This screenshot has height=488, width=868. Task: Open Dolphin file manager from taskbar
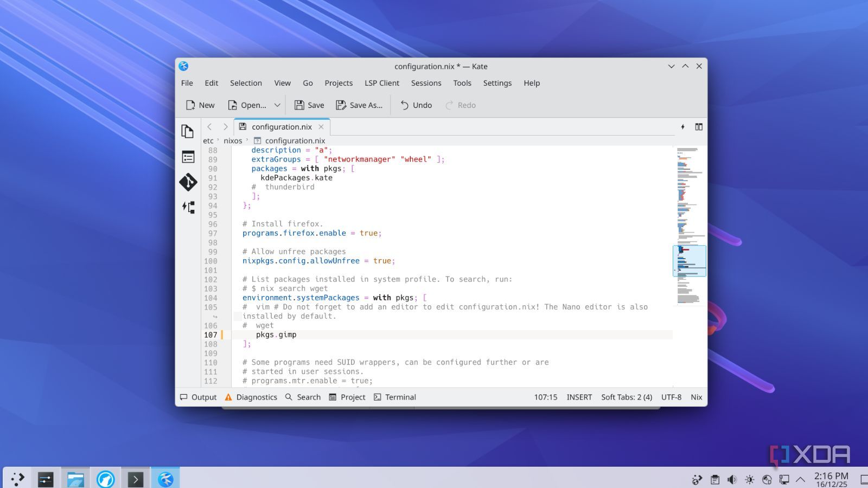(x=75, y=479)
